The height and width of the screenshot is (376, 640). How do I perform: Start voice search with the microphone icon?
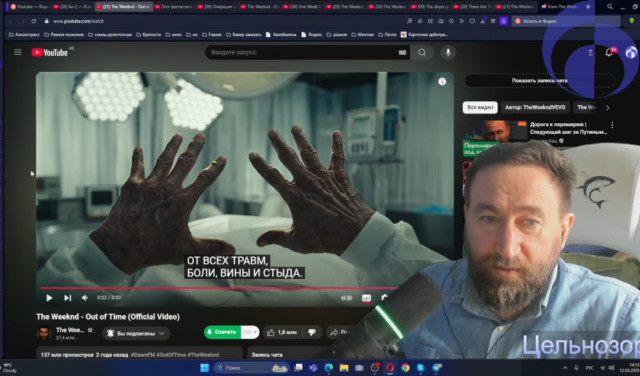[448, 52]
